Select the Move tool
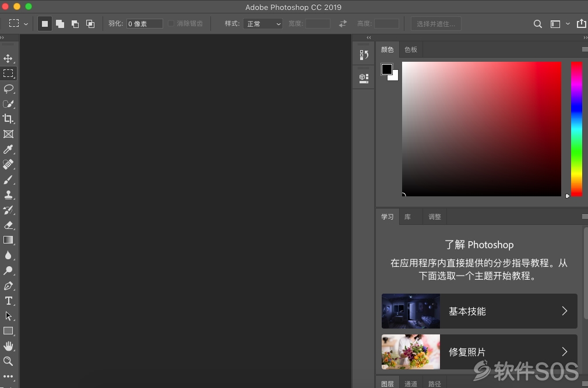The width and height of the screenshot is (588, 388). pyautogui.click(x=8, y=58)
